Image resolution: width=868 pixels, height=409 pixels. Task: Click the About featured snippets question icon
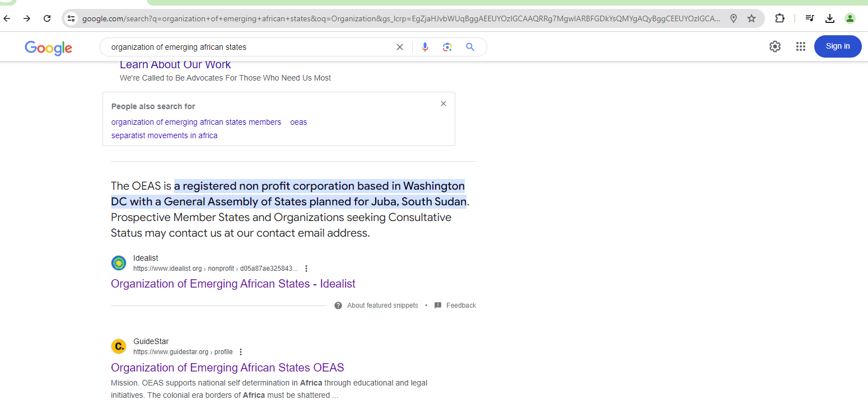[x=338, y=305]
